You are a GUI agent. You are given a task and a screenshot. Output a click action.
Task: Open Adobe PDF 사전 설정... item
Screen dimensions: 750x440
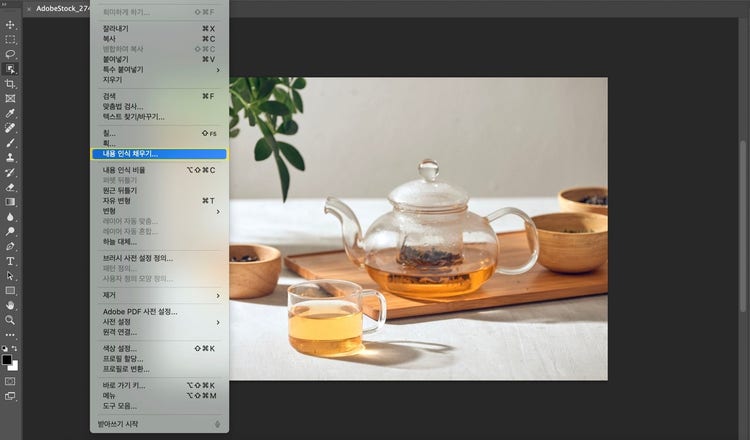(x=159, y=311)
